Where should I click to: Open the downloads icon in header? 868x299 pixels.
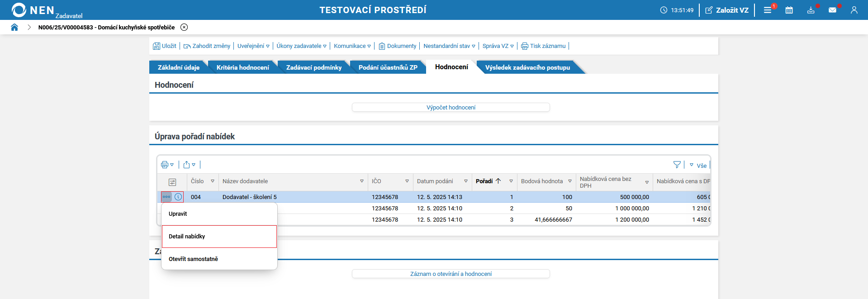(x=811, y=10)
